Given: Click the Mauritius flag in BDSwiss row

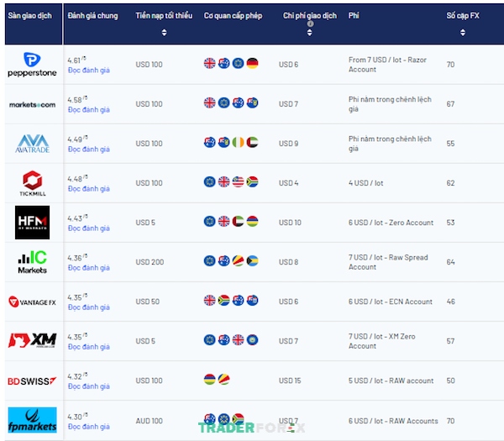Looking at the screenshot, I should click(209, 380).
